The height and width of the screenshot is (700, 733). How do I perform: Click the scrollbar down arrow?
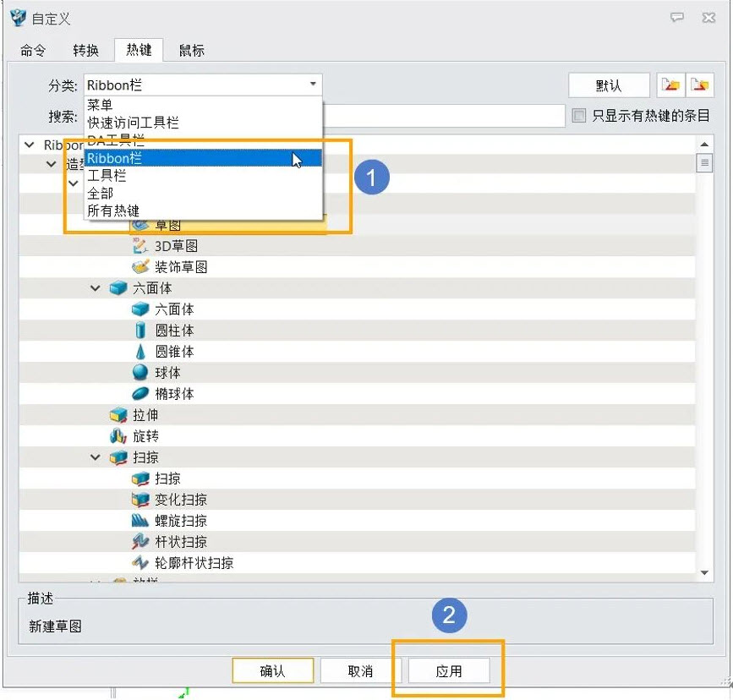coord(704,573)
